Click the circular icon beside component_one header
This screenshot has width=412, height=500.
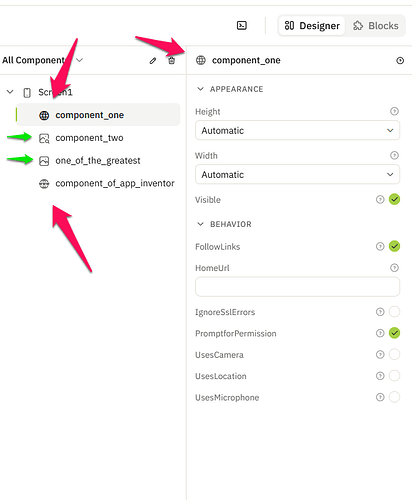[400, 60]
